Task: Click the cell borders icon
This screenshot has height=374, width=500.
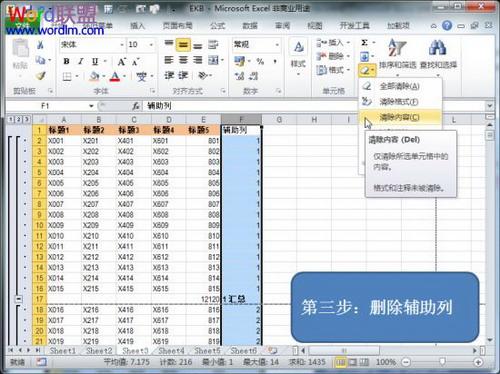Action: [67, 77]
